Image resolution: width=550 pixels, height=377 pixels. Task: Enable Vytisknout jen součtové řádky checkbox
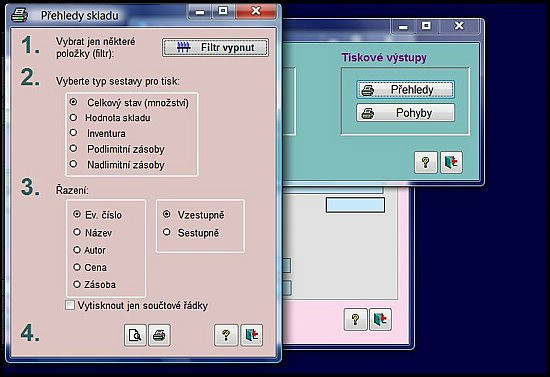(70, 305)
